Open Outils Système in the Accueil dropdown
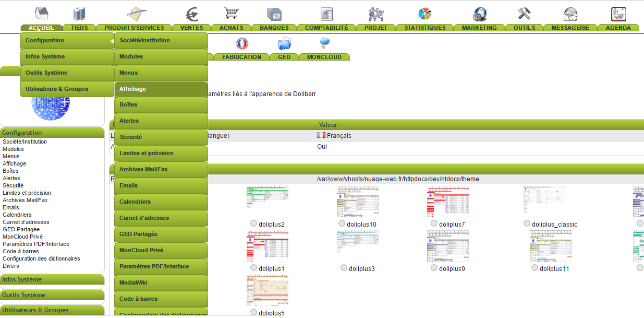 coord(67,73)
